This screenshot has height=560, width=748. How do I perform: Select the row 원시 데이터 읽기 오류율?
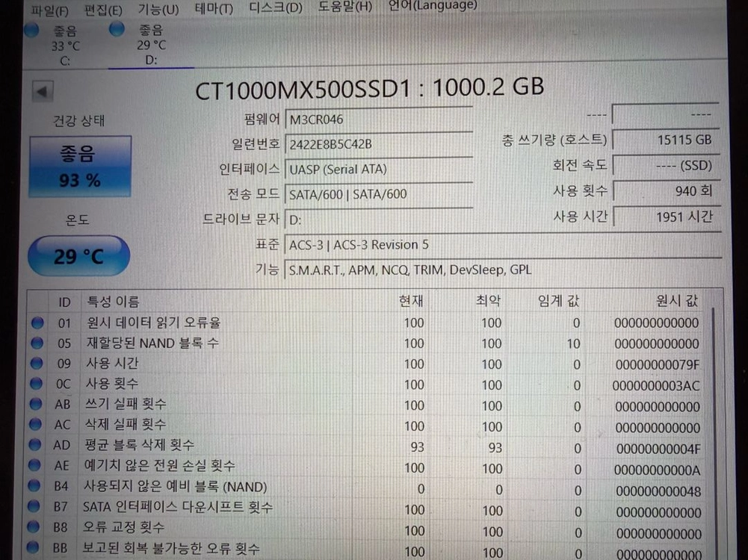coord(366,323)
